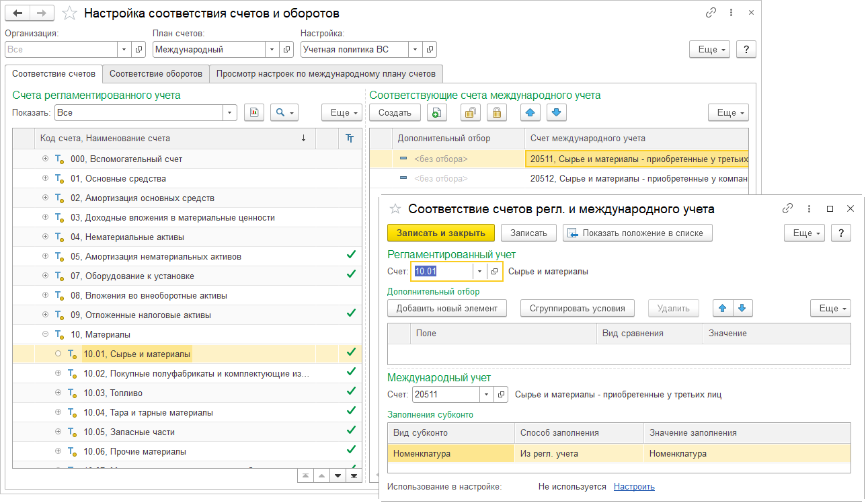Click the closed padlock toolbar icon
This screenshot has width=868, height=503.
pos(497,113)
